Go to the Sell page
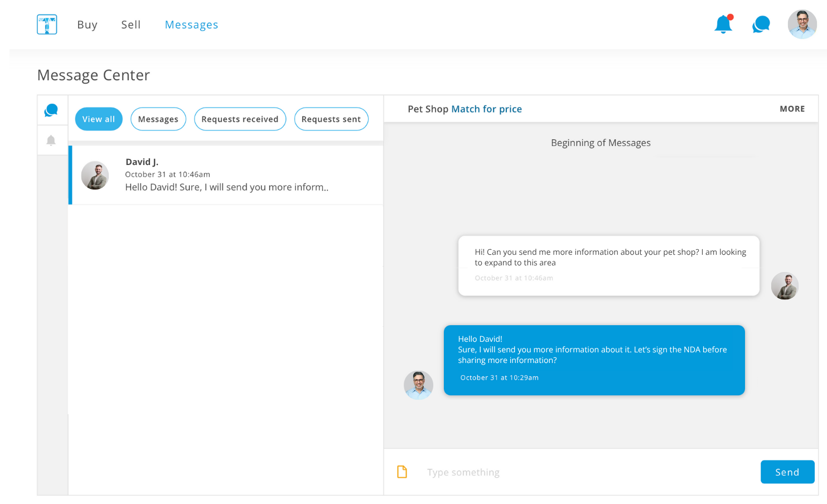827x504 pixels. pos(131,25)
